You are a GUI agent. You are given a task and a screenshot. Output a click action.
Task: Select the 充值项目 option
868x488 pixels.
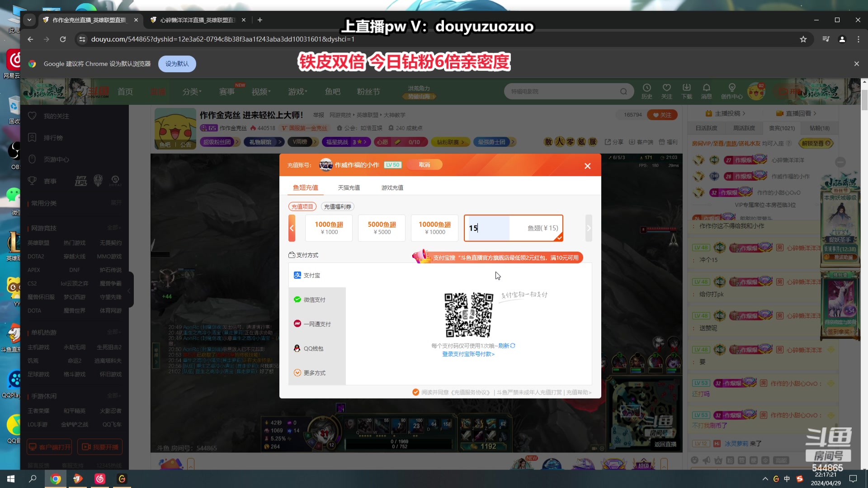pos(302,206)
